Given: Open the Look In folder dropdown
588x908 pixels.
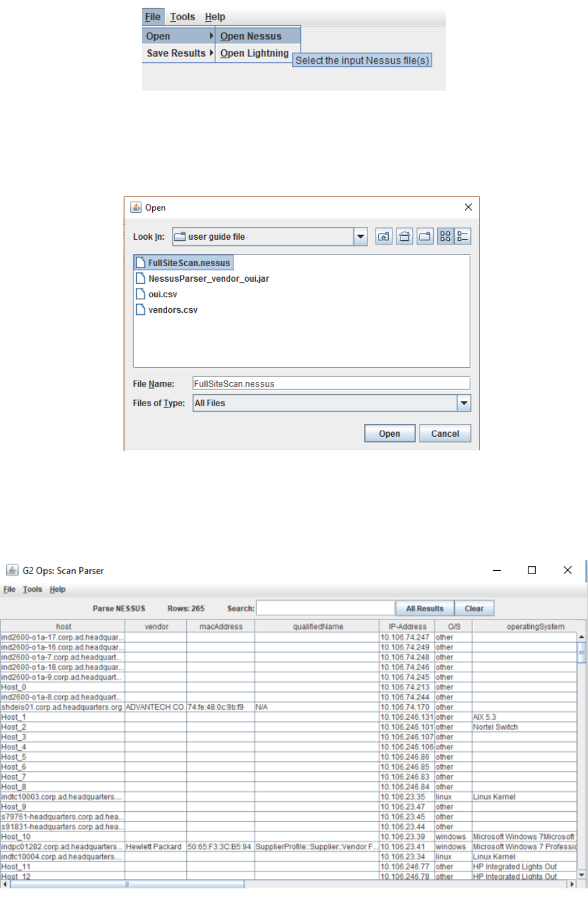Looking at the screenshot, I should (x=361, y=237).
